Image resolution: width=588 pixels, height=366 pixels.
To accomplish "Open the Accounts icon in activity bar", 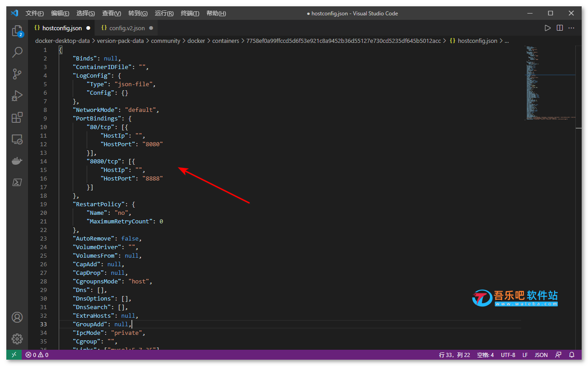I will click(17, 317).
